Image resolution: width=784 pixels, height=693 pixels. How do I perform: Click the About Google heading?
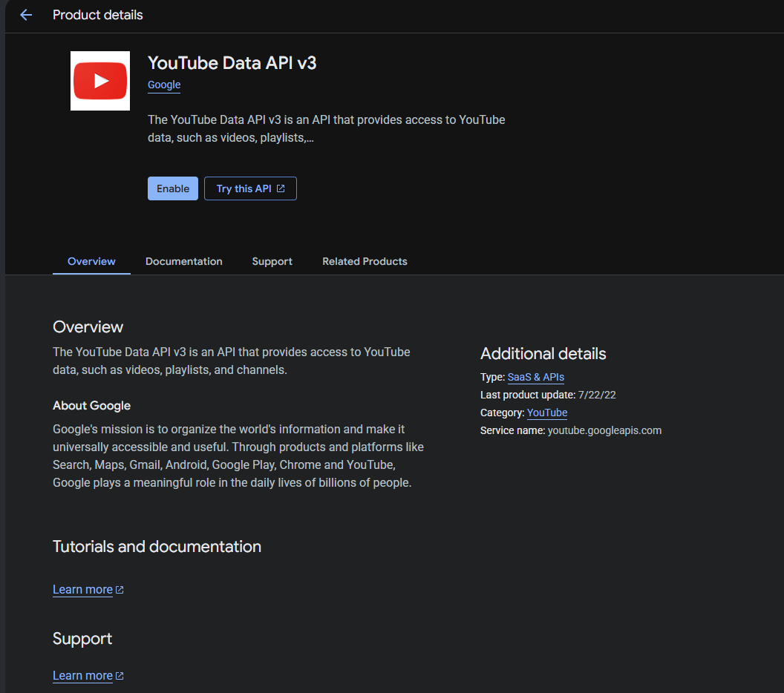[x=91, y=406]
